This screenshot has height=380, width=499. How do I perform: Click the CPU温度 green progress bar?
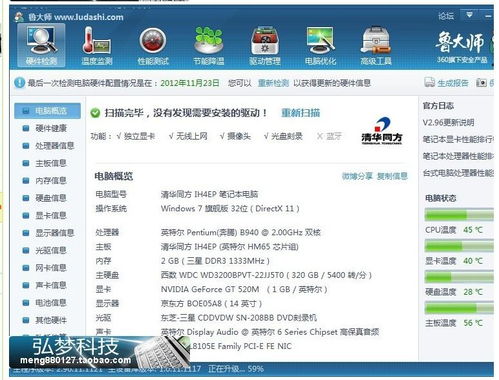point(459,215)
